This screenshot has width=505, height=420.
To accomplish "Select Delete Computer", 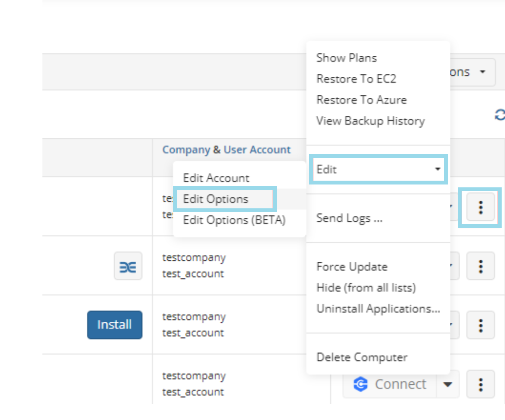I will [362, 357].
